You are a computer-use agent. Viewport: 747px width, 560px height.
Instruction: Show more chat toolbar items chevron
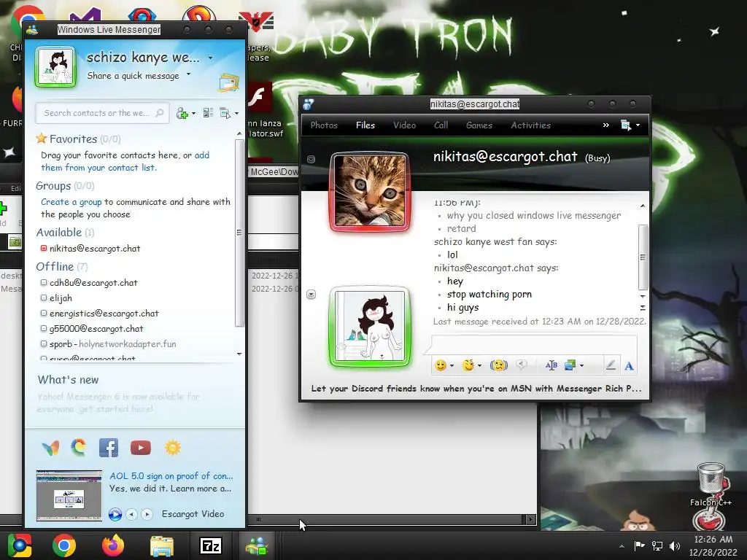click(606, 125)
